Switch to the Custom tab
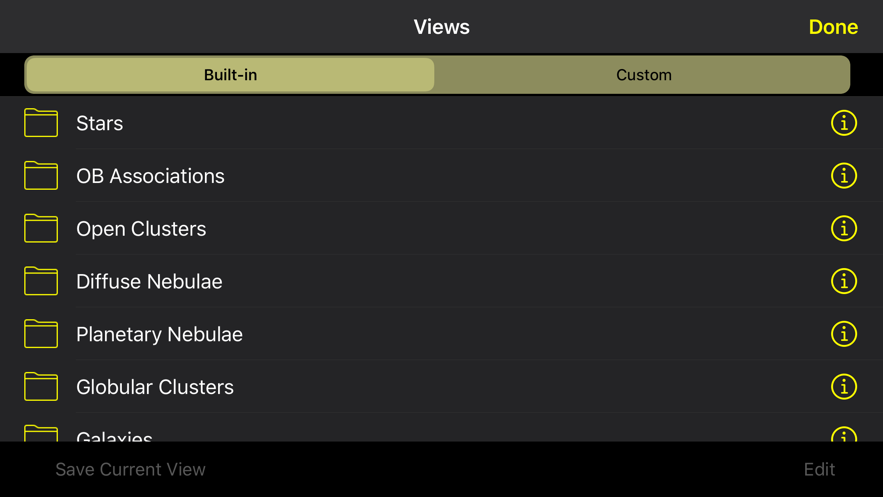Screen dimensions: 883x497 pyautogui.click(x=643, y=75)
